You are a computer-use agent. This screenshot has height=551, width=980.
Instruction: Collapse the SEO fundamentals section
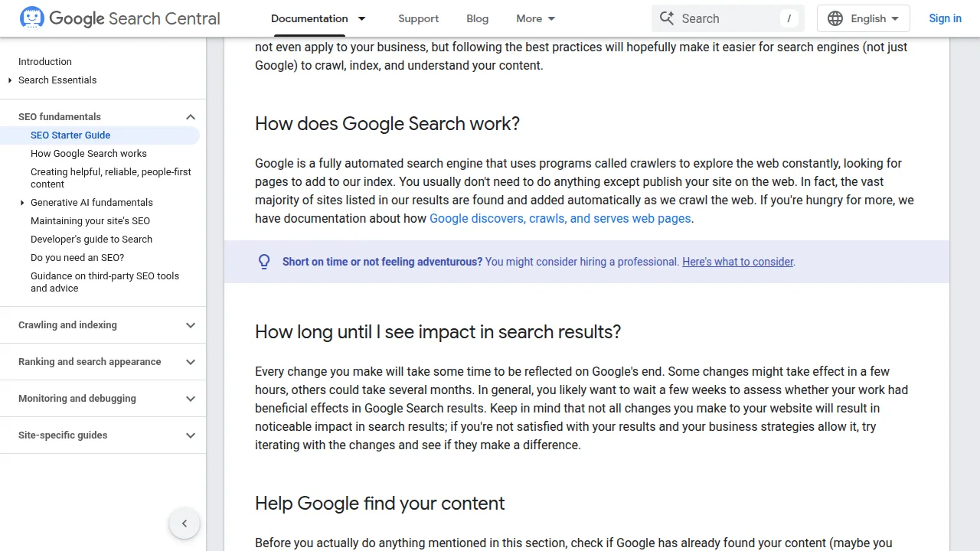pos(191,116)
